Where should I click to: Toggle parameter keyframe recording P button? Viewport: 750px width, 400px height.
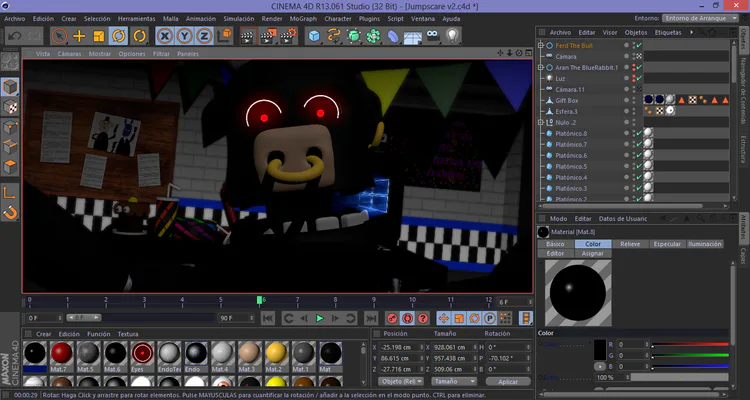click(490, 318)
